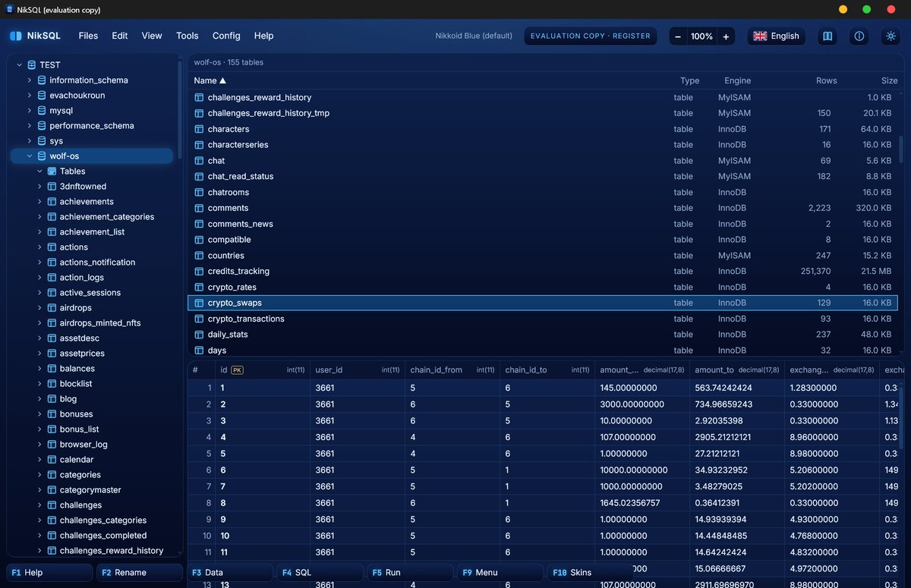Open the documentation book icon
This screenshot has width=911, height=588.
[827, 36]
